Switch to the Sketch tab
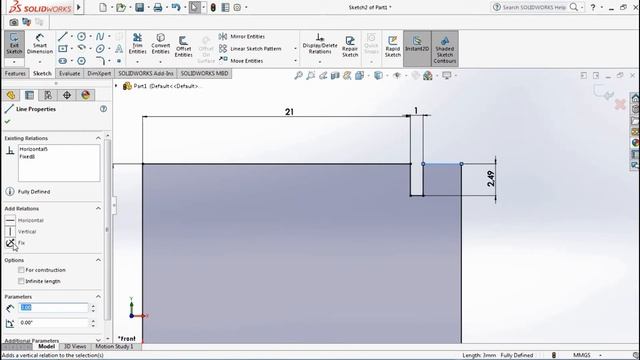Viewport: 640px width, 360px height. [x=42, y=73]
